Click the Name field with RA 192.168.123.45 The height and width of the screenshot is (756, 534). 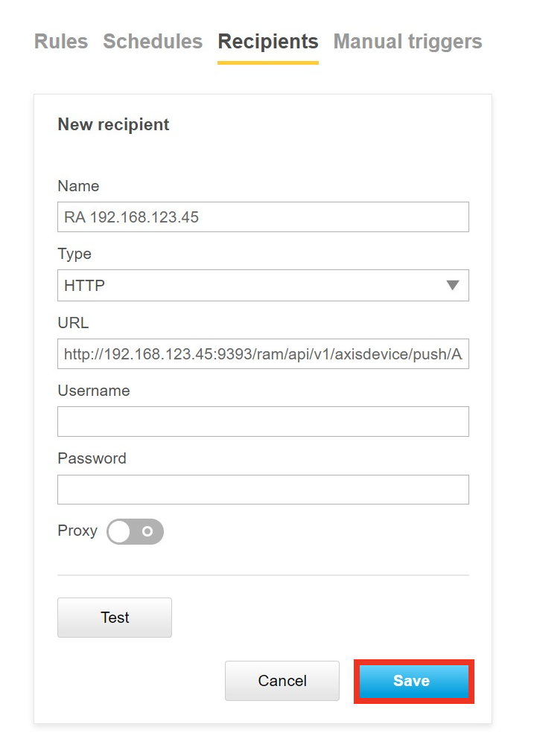[x=263, y=217]
